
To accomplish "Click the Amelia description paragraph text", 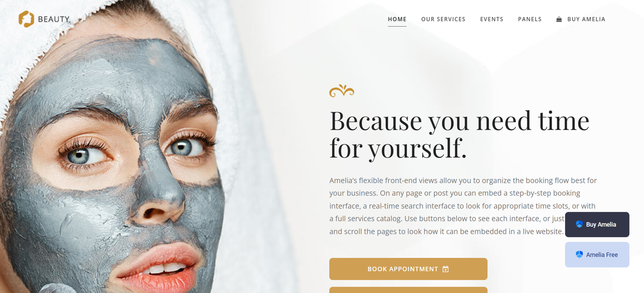I will 463,206.
